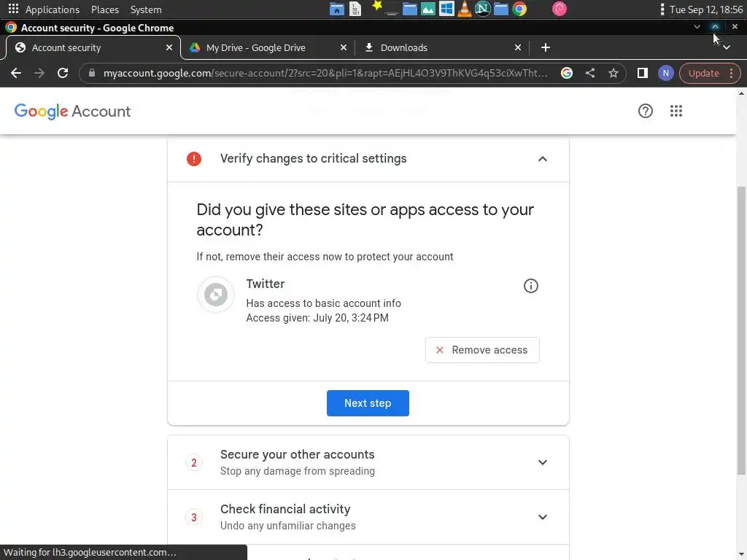Click the Next step button
The width and height of the screenshot is (747, 560).
pos(368,403)
